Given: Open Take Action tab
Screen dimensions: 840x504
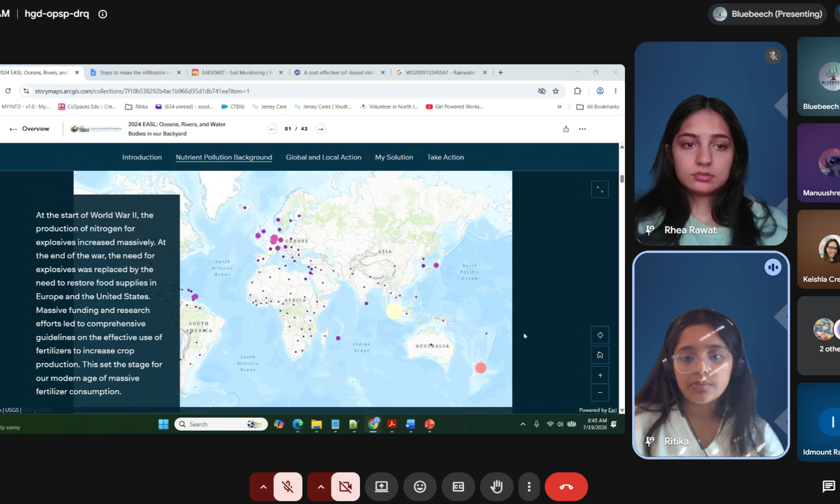Looking at the screenshot, I should point(446,157).
